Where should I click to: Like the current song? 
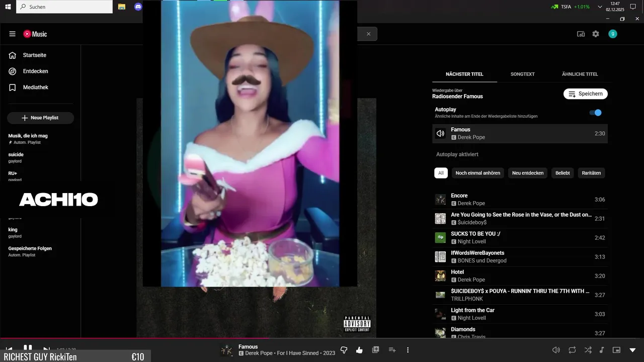pyautogui.click(x=359, y=350)
